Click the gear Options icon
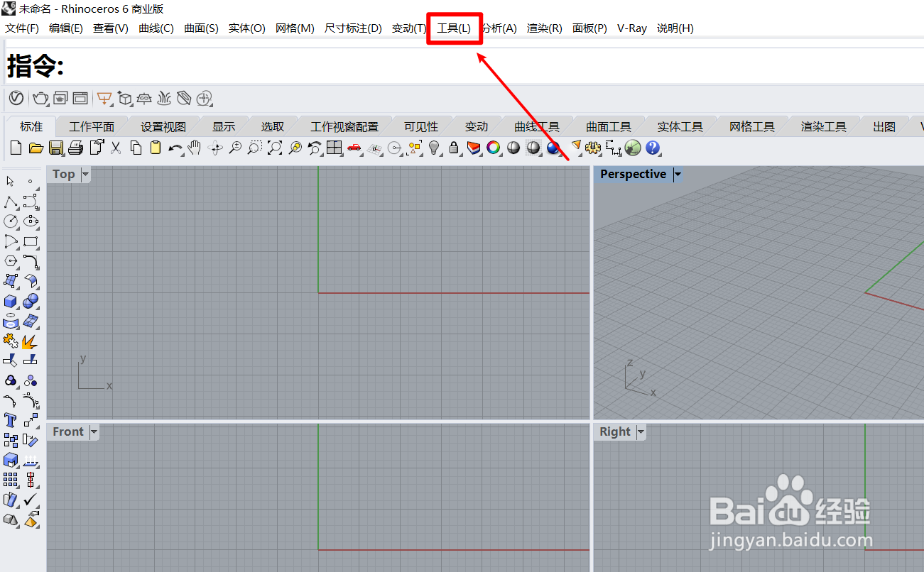 (x=593, y=148)
